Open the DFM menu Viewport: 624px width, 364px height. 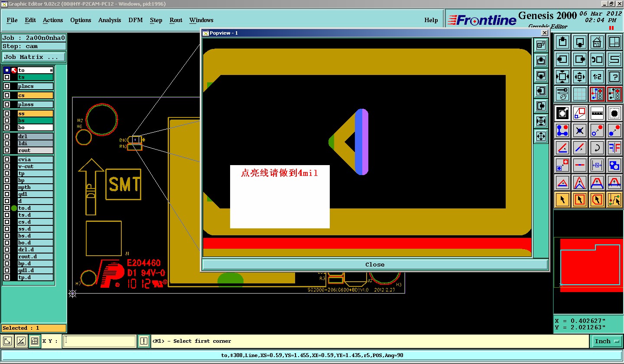(x=136, y=20)
